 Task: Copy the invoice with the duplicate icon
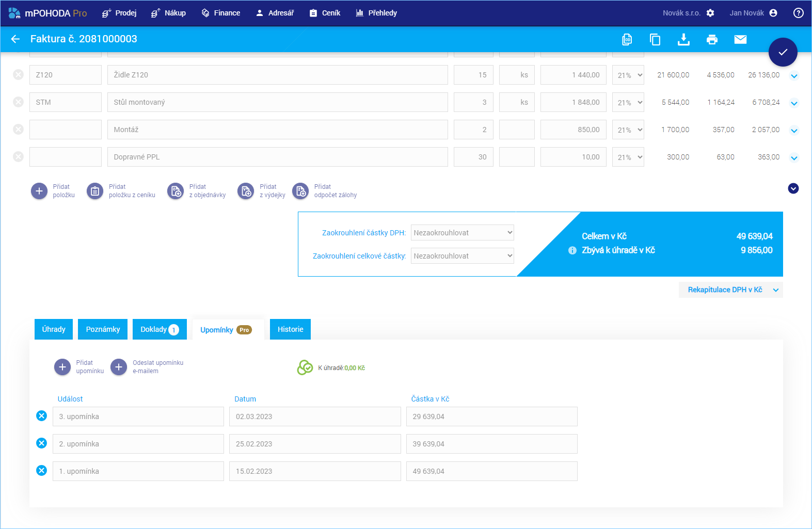pos(655,39)
